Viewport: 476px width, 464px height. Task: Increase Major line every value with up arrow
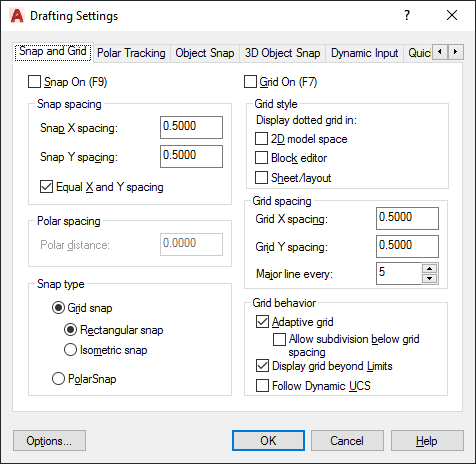pyautogui.click(x=430, y=268)
